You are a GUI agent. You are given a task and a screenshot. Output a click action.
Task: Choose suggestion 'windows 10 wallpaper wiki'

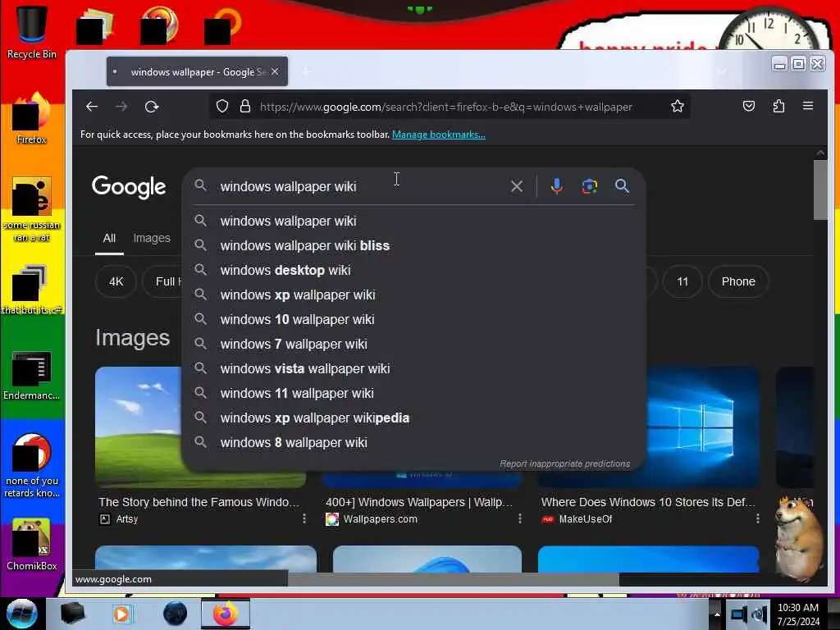coord(413,319)
